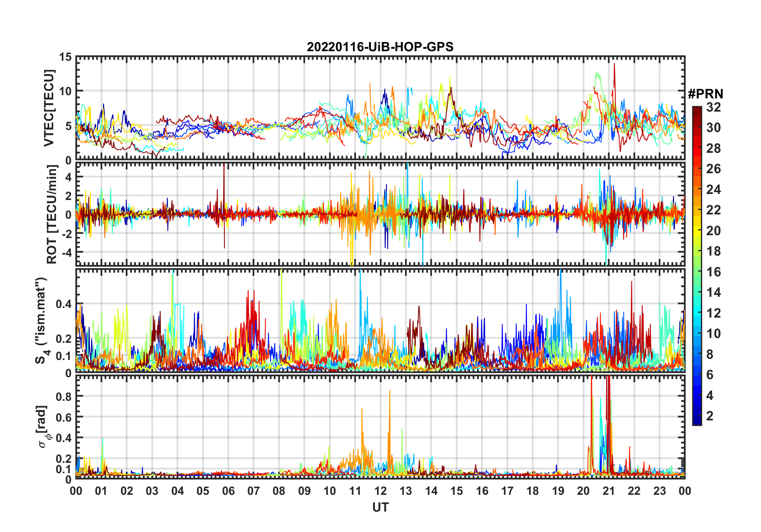This screenshot has width=761, height=532.
Task: Click colorbar tick label 18
Action: tap(713, 251)
